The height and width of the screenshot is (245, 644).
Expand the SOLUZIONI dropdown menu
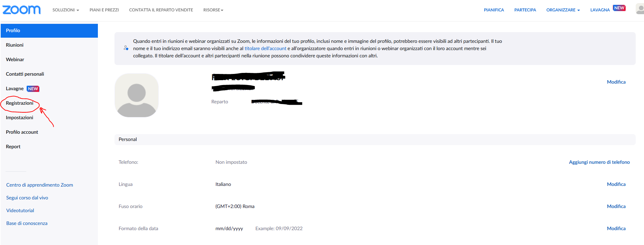pyautogui.click(x=66, y=10)
